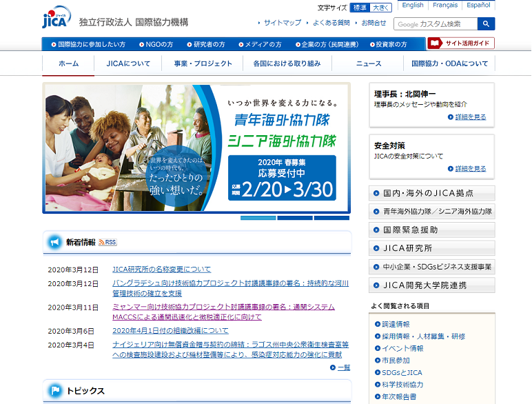The height and width of the screenshot is (404, 532).
Task: Open the サイトマップ link
Action: pos(283,23)
